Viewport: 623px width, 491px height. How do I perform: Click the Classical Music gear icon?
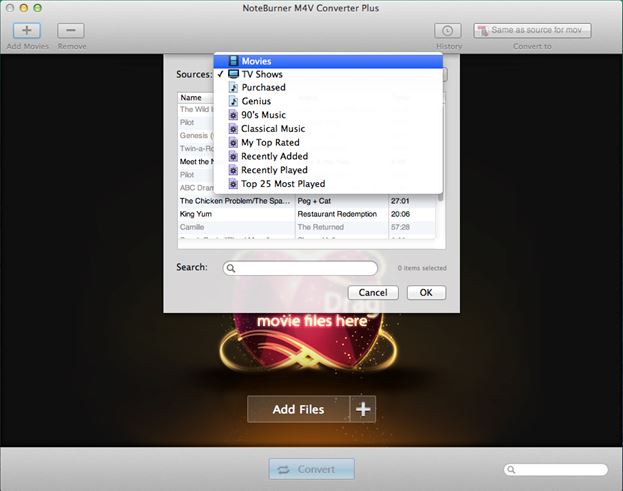pos(233,129)
